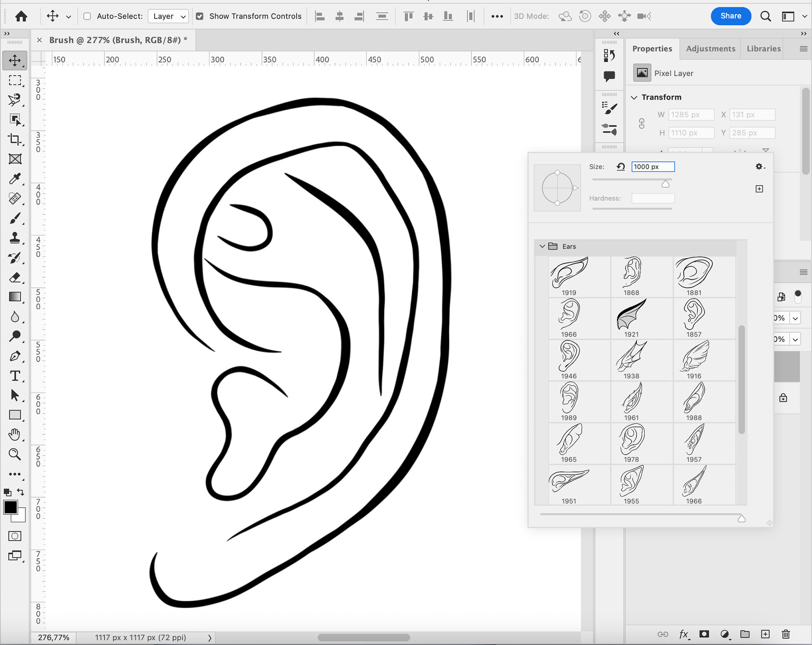
Task: Toggle the W/H aspect ratio link
Action: (x=642, y=124)
